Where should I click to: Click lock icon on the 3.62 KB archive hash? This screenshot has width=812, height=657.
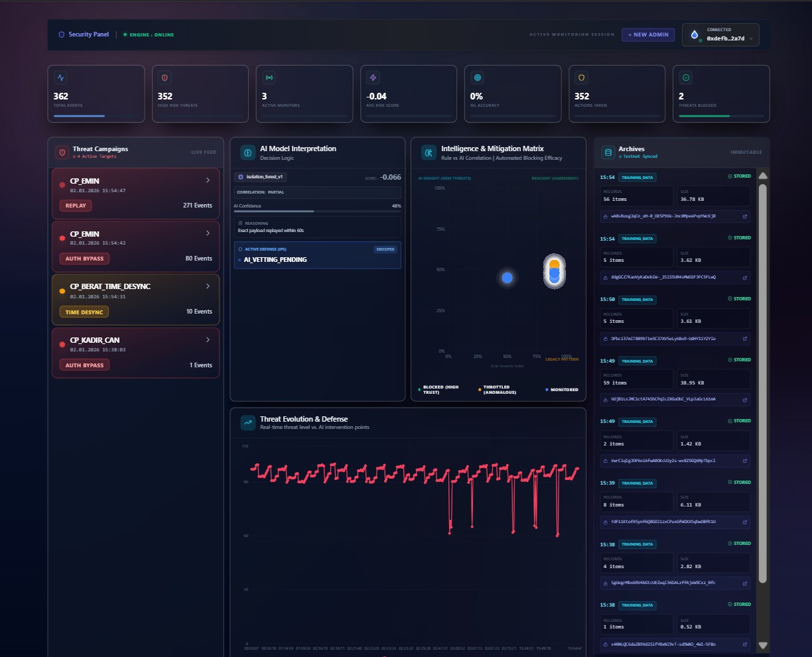606,277
